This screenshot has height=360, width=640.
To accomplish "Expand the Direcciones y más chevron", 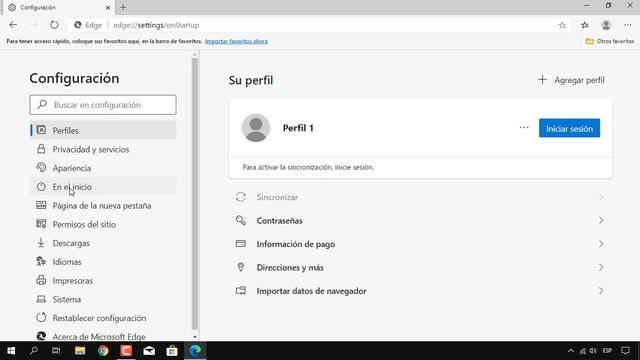I will pyautogui.click(x=601, y=267).
